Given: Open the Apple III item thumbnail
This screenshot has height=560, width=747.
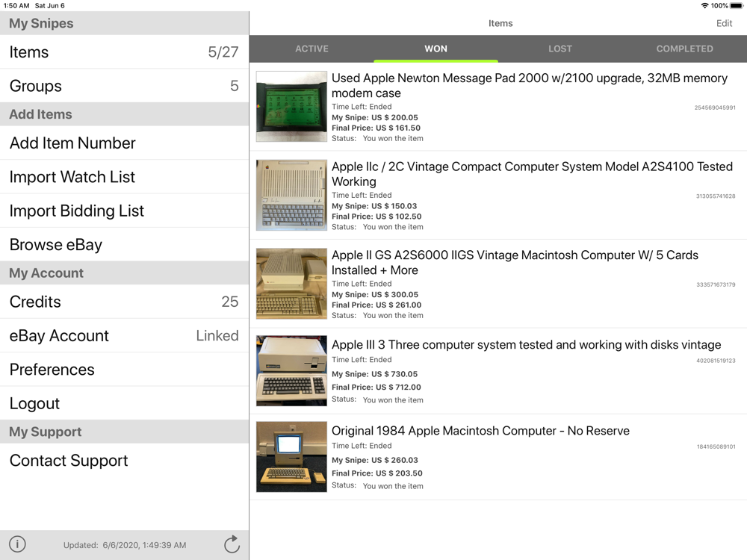Looking at the screenshot, I should [x=291, y=371].
